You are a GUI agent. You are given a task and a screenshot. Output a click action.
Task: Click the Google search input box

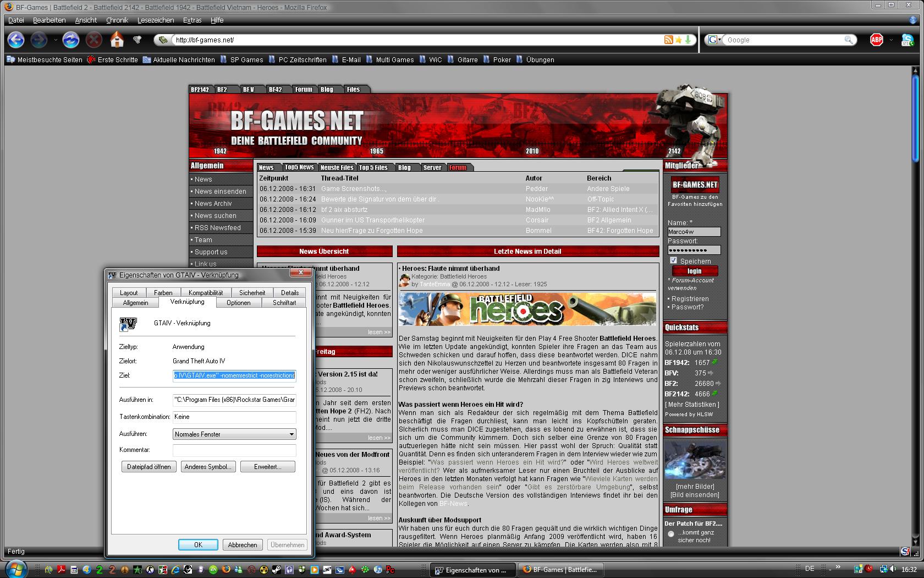pyautogui.click(x=784, y=40)
